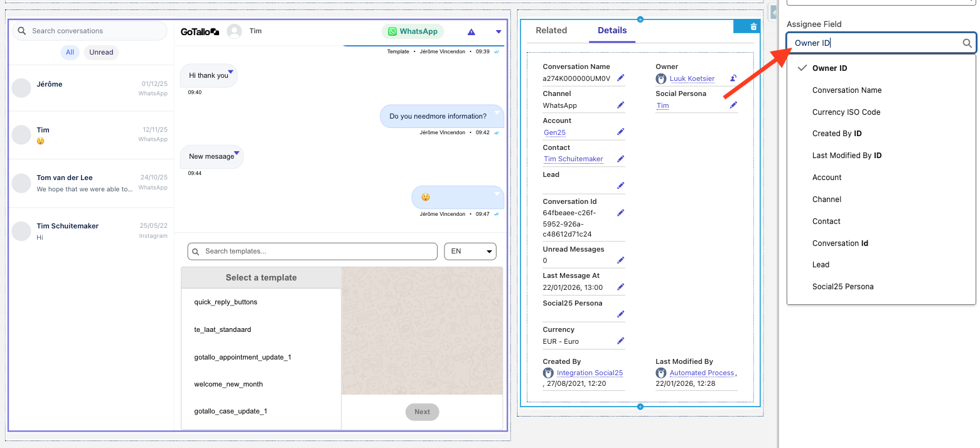Screen dimensions: 980x448
Task: Open the Details tab
Action: (611, 30)
